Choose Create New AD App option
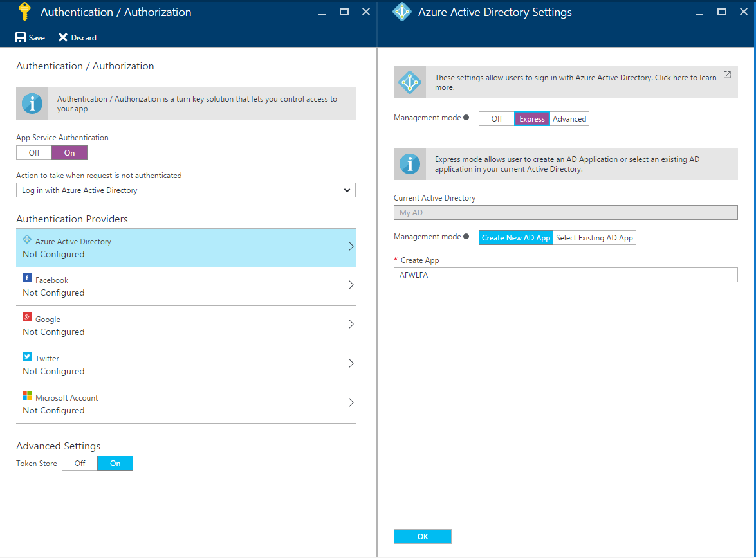The image size is (756, 558). 516,238
